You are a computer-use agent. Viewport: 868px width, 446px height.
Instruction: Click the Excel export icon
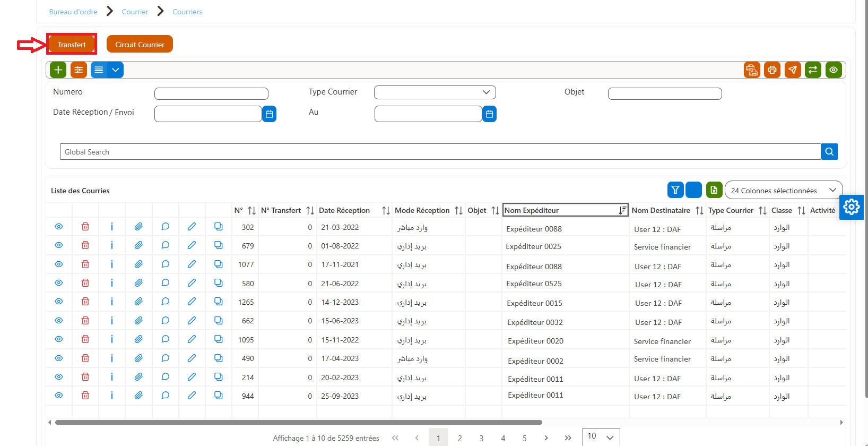714,190
